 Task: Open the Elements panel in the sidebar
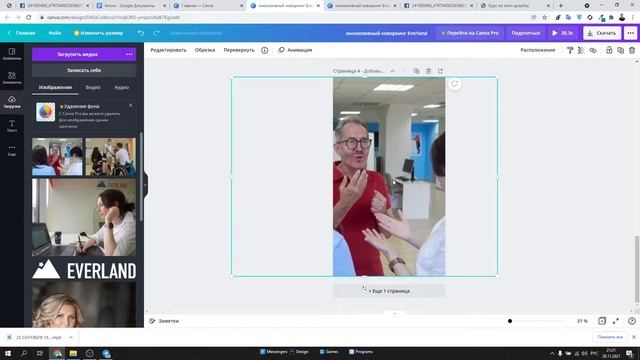[x=12, y=78]
